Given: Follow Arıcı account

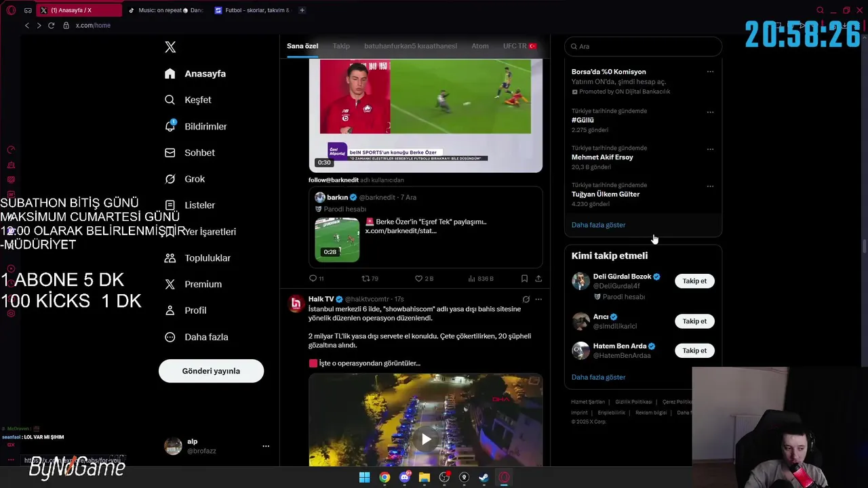Looking at the screenshot, I should (694, 321).
